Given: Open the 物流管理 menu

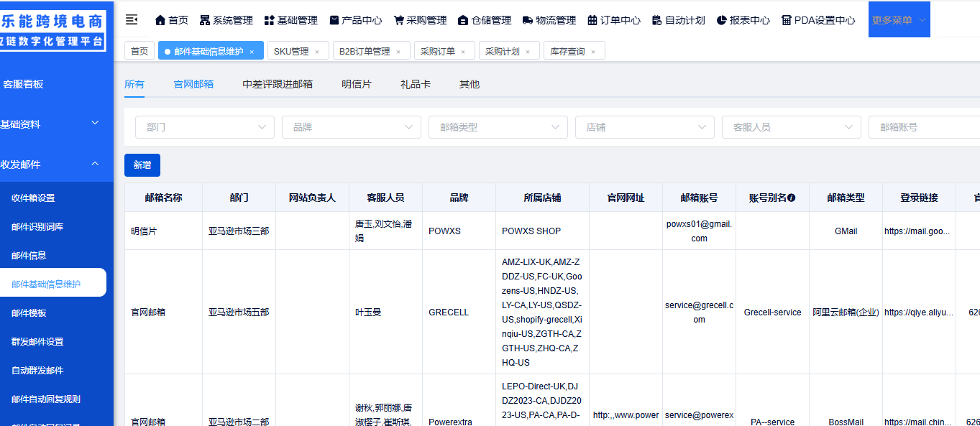Looking at the screenshot, I should [x=549, y=20].
